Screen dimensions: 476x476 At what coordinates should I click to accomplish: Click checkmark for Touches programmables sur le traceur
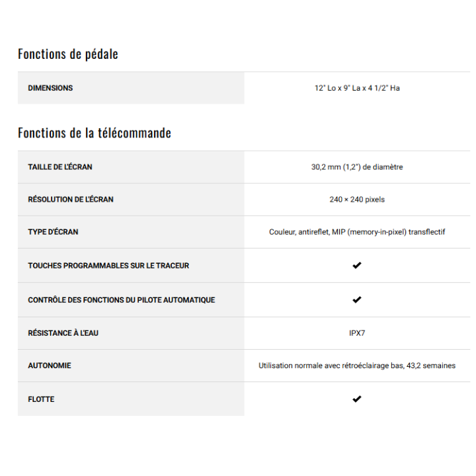click(x=357, y=265)
